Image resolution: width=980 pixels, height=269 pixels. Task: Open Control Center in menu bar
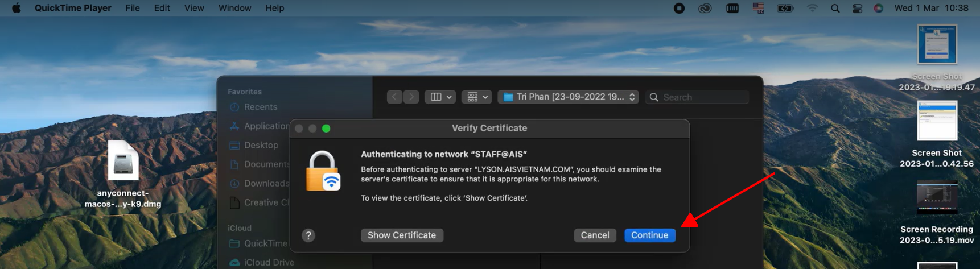coord(857,8)
